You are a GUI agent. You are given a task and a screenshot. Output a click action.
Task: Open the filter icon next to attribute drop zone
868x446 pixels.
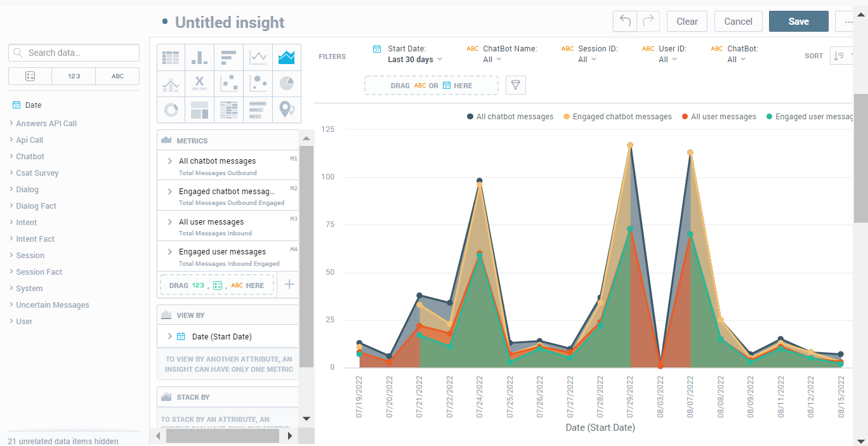[x=515, y=84]
